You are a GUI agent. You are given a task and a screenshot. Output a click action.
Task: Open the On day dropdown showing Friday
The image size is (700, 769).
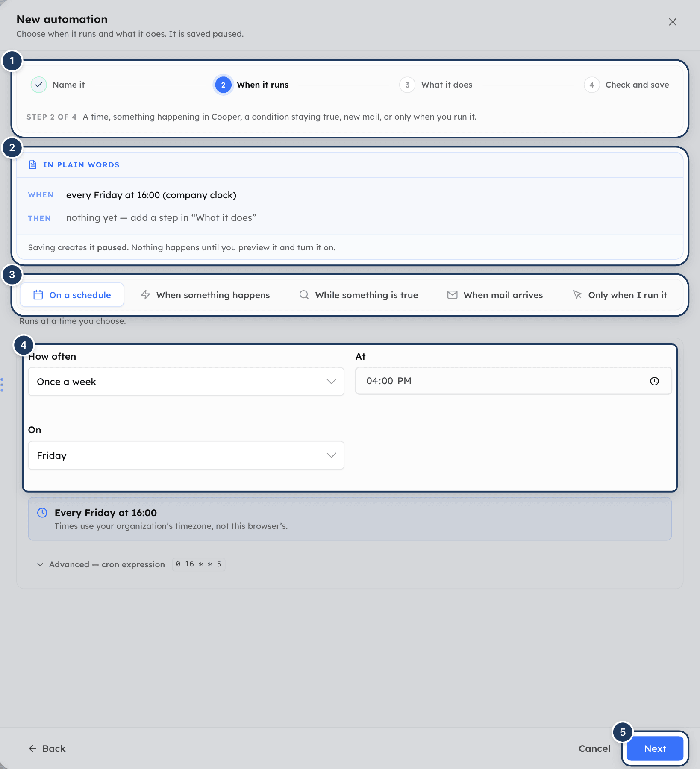pos(186,455)
